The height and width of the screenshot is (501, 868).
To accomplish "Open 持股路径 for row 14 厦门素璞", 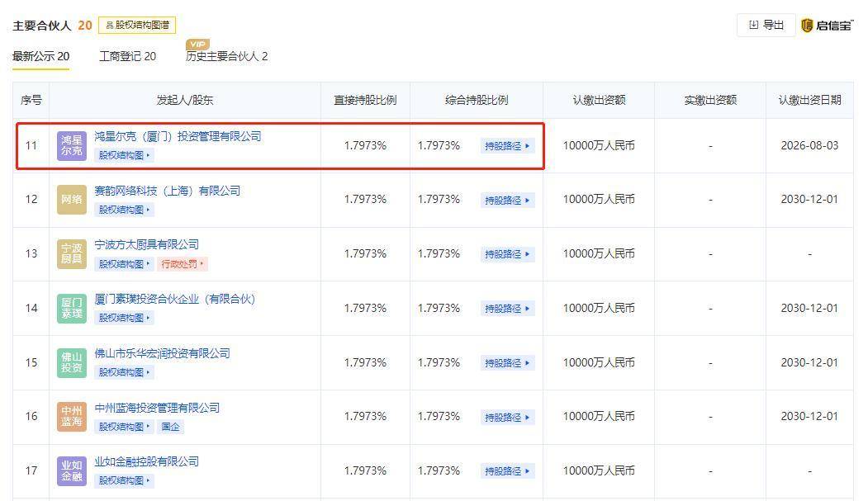I will 507,309.
